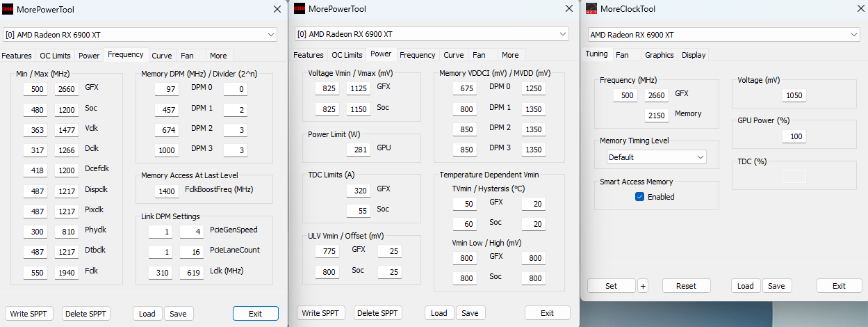Click TVmin Soc temperature field showing 60

[464, 225]
